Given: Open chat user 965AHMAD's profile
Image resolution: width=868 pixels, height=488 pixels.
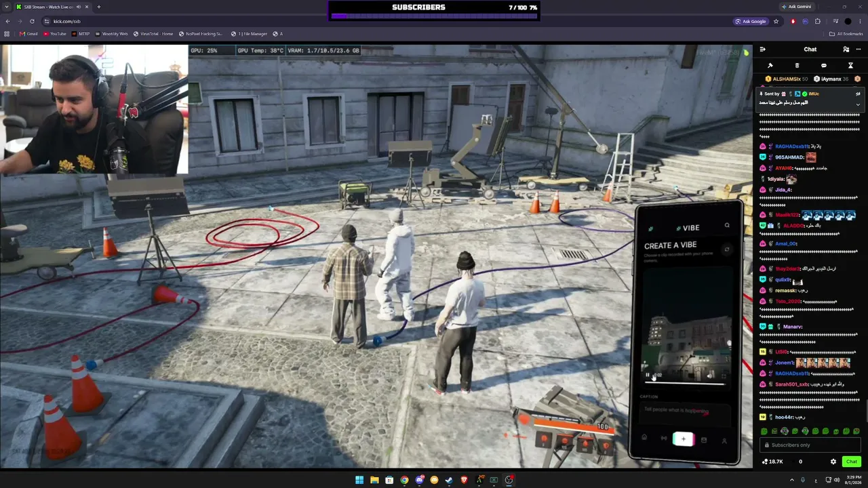Looking at the screenshot, I should 789,157.
